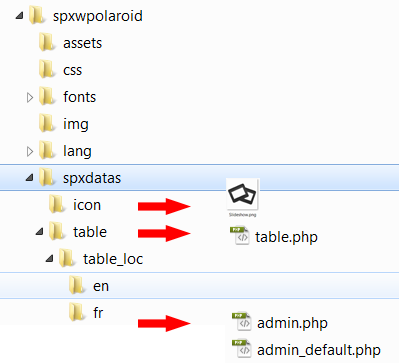The height and width of the screenshot is (363, 399).
Task: Select the icon folder icon
Action: pos(56,204)
